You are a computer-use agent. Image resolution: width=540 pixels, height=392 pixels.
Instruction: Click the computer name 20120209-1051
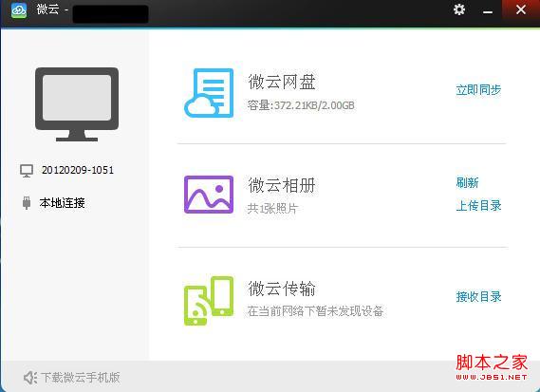tap(78, 170)
